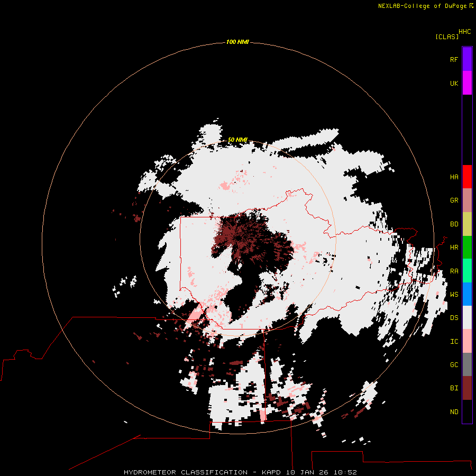
Task: Select the BD yellow legend swatch
Action: (x=467, y=224)
